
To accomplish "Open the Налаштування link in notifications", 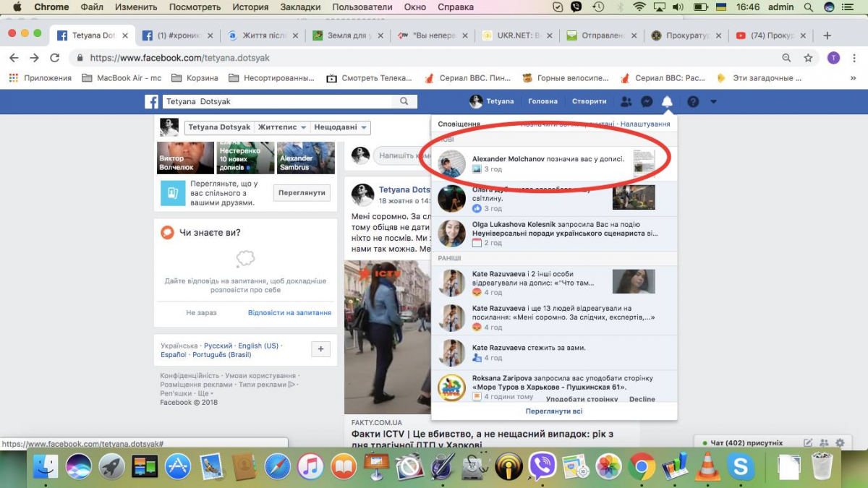I will pos(645,124).
